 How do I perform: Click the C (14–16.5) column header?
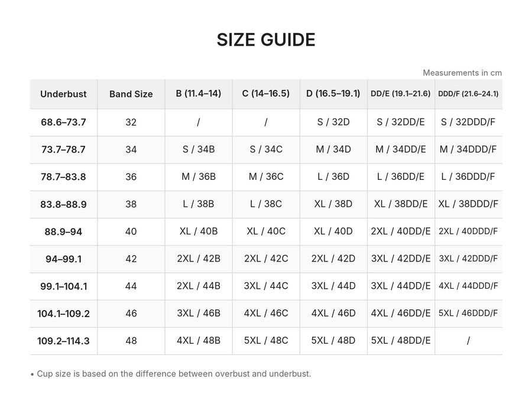click(x=266, y=93)
